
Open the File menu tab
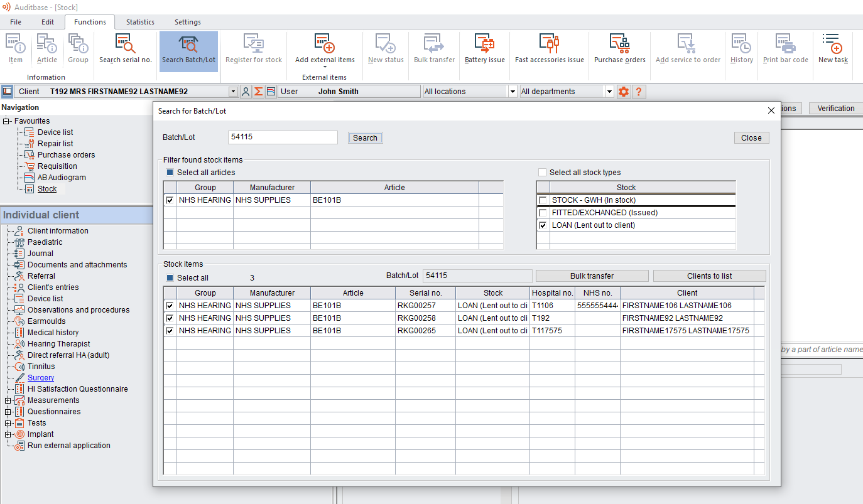click(16, 22)
